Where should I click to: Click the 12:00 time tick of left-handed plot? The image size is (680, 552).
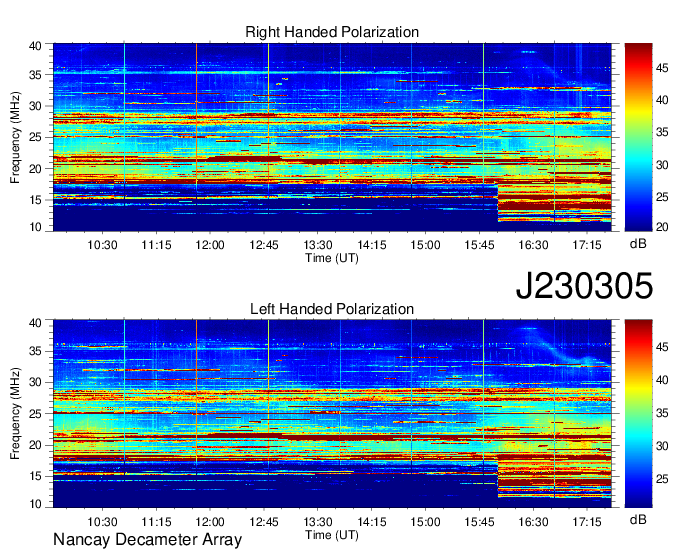210,522
